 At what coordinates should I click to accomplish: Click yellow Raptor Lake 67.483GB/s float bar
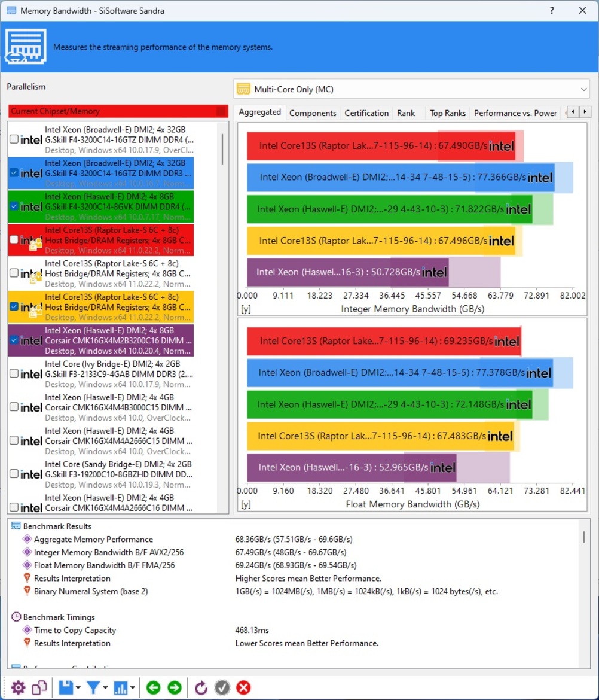pyautogui.click(x=380, y=436)
